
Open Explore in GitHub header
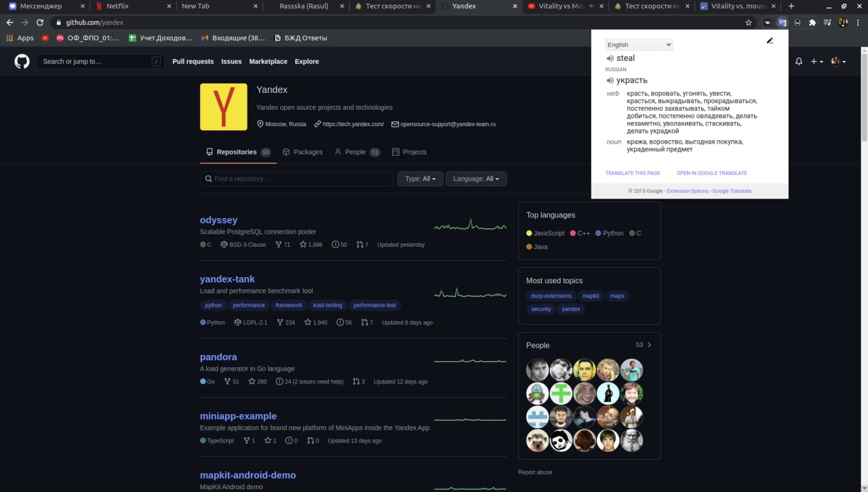307,62
